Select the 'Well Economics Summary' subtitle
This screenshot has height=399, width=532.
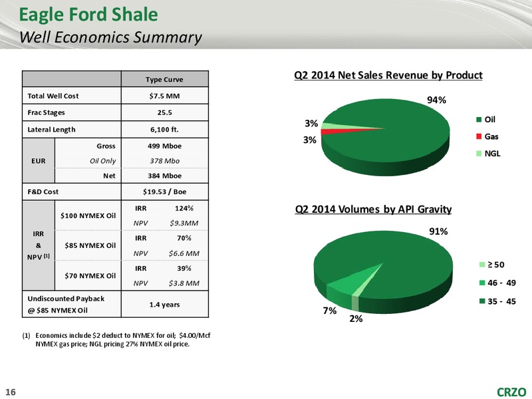(110, 37)
